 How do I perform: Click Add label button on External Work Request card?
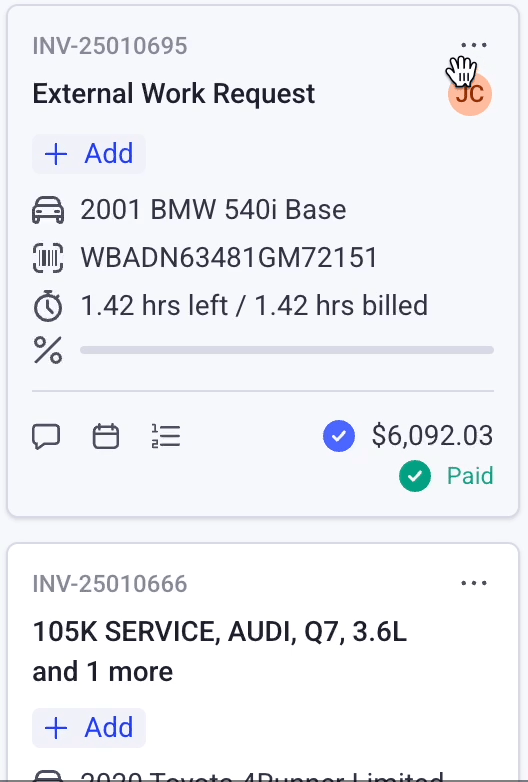(89, 154)
